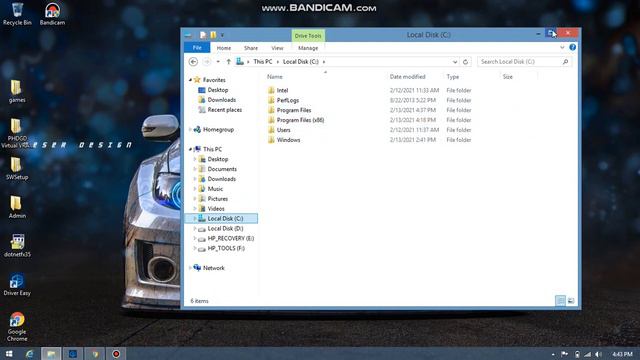640x360 pixels.
Task: Open the Share ribbon tab
Action: (x=251, y=48)
